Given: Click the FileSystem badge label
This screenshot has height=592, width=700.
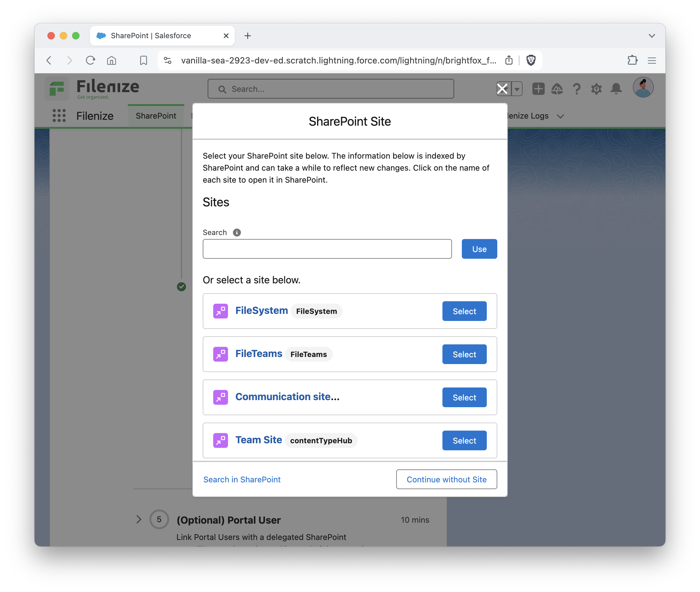Looking at the screenshot, I should click(316, 311).
